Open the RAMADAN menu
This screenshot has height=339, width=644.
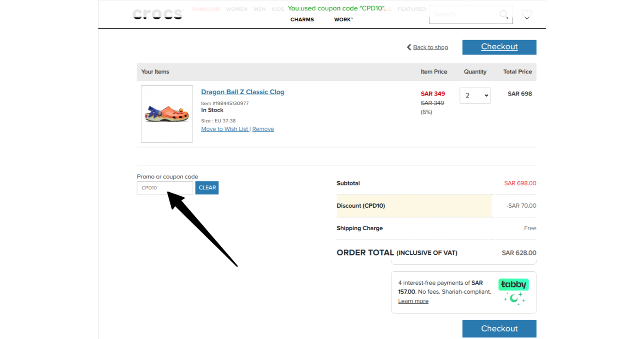click(x=206, y=9)
